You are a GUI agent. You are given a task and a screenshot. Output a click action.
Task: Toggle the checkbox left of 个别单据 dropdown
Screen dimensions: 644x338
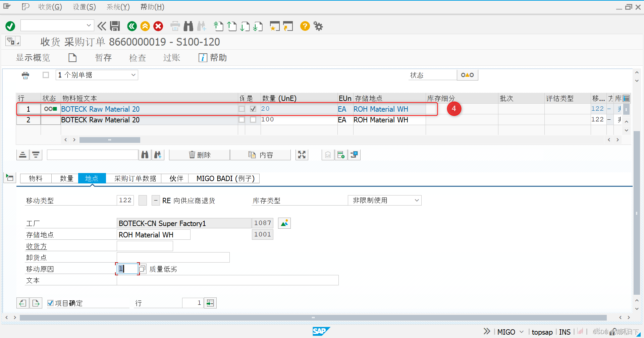46,75
